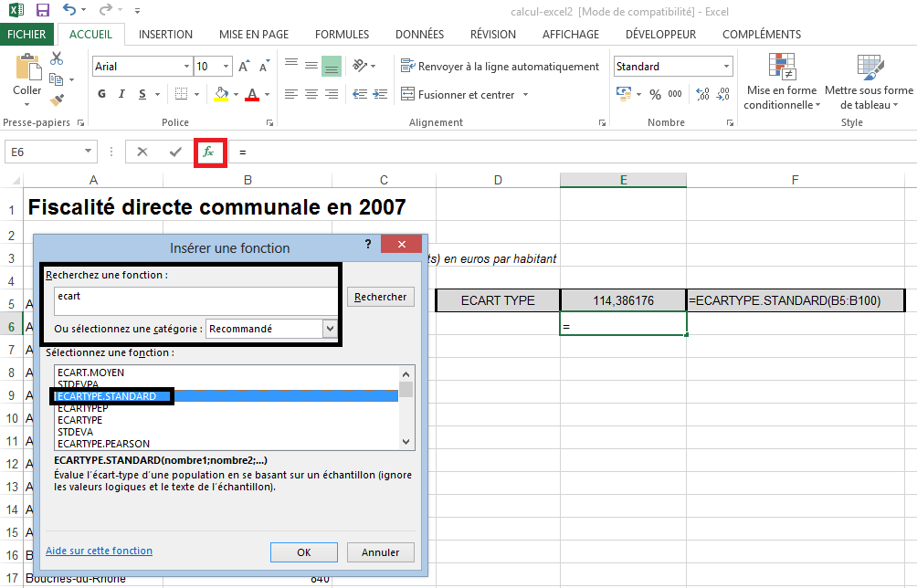Expand the Arial font name dropdown

pyautogui.click(x=186, y=67)
